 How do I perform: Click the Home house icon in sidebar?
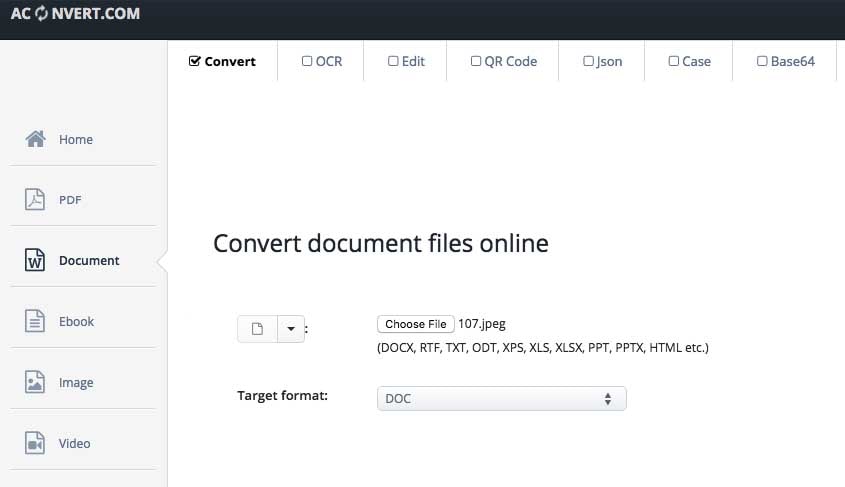tap(35, 139)
